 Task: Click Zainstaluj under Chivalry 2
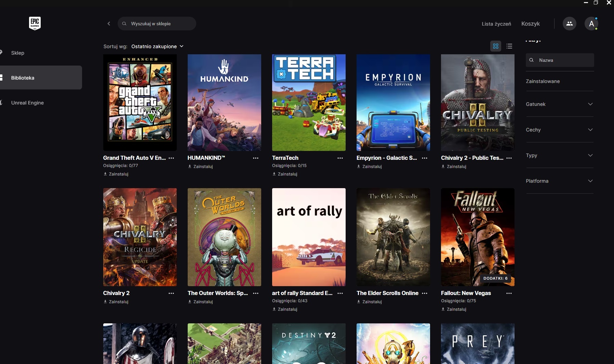116,302
